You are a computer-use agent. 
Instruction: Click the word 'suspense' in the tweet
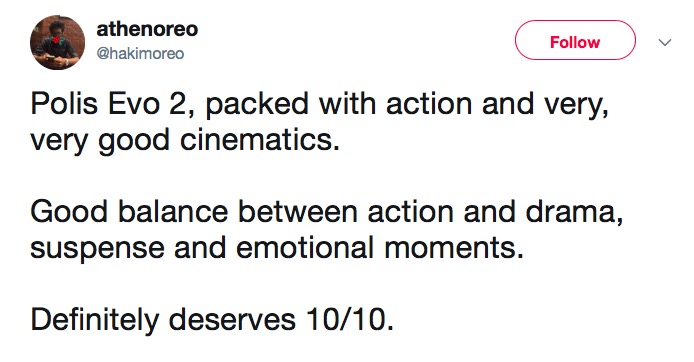97,248
